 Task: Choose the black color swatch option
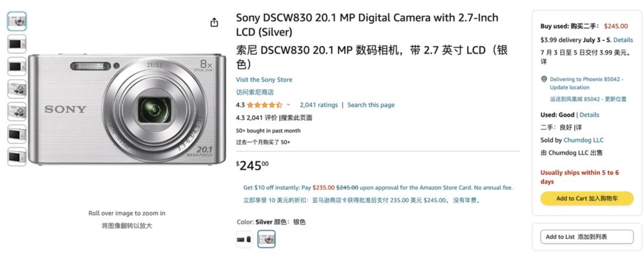pos(244,239)
